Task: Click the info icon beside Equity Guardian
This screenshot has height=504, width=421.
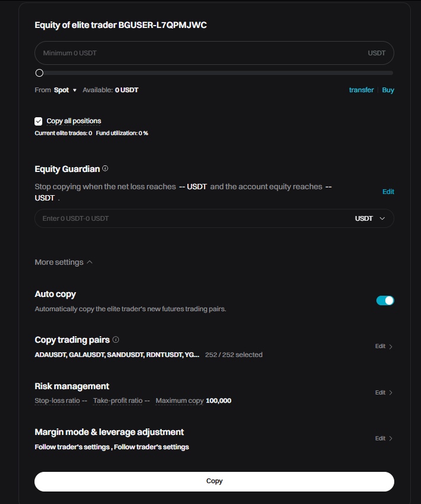Action: tap(105, 168)
